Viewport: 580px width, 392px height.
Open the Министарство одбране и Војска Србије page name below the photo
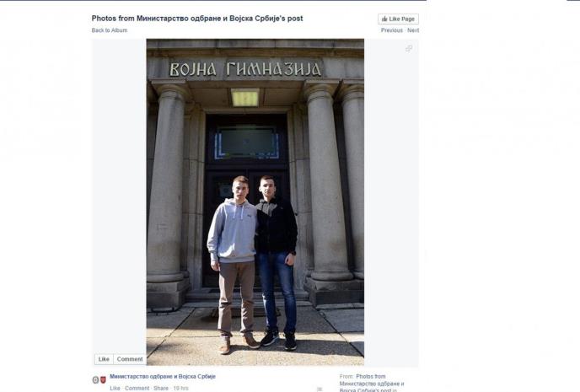click(x=163, y=377)
